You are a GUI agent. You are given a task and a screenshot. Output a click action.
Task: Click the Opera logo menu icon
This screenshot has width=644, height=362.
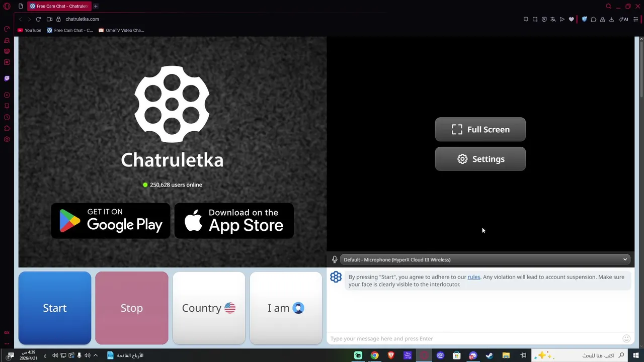(7, 6)
